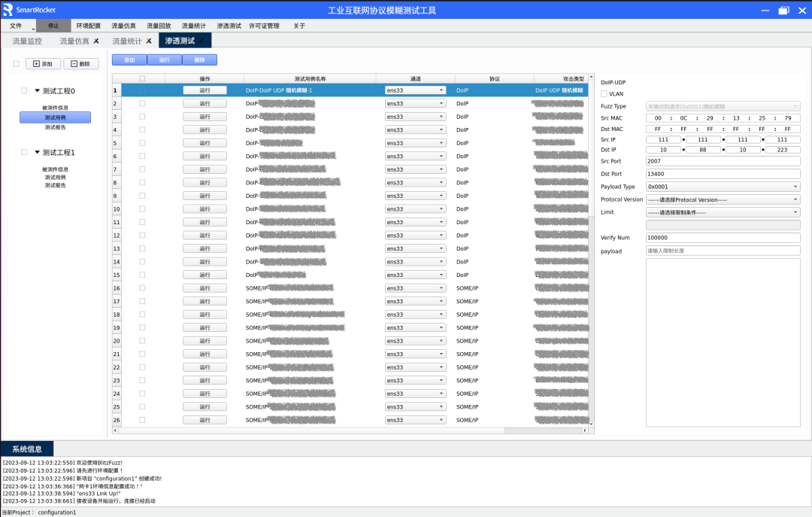
Task: Expand the Protocol Version dropdown
Action: 723,199
